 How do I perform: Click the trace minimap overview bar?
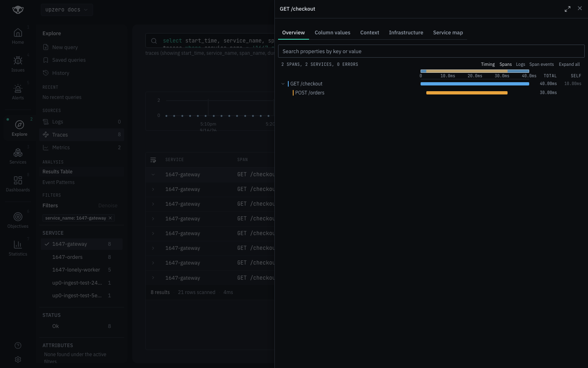click(475, 71)
